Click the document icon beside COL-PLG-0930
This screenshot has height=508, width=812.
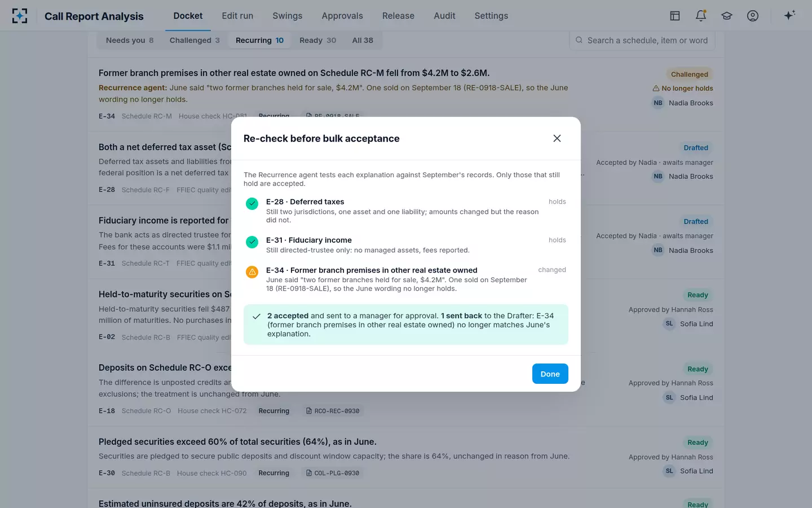click(309, 473)
